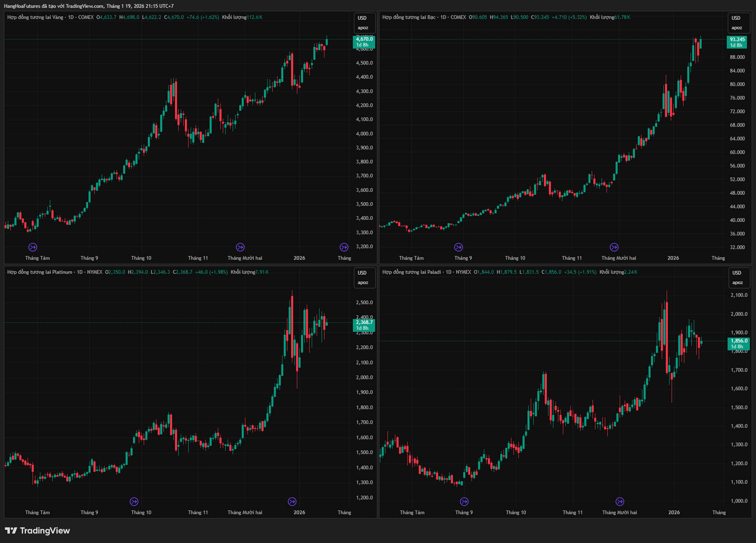Click the 93.245 current price label on the silver chart
The height and width of the screenshot is (543, 756).
(x=737, y=40)
